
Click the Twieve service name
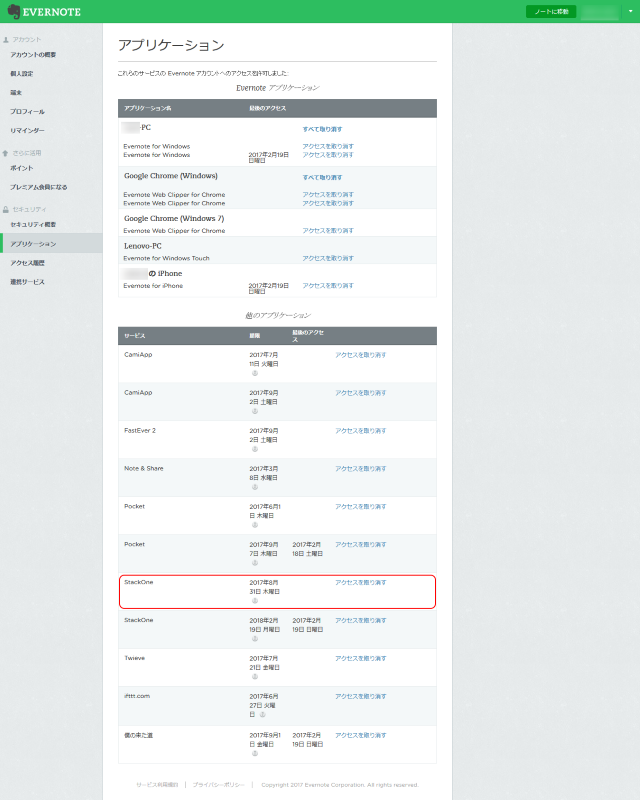135,658
